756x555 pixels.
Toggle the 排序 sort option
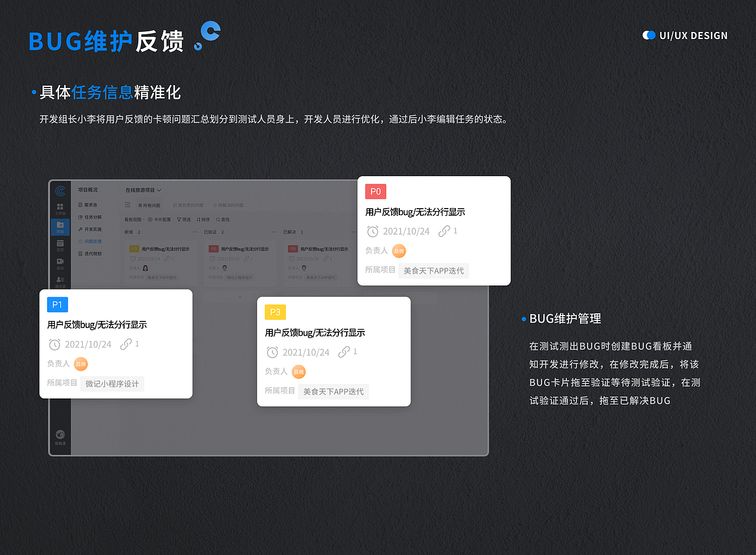pyautogui.click(x=204, y=219)
